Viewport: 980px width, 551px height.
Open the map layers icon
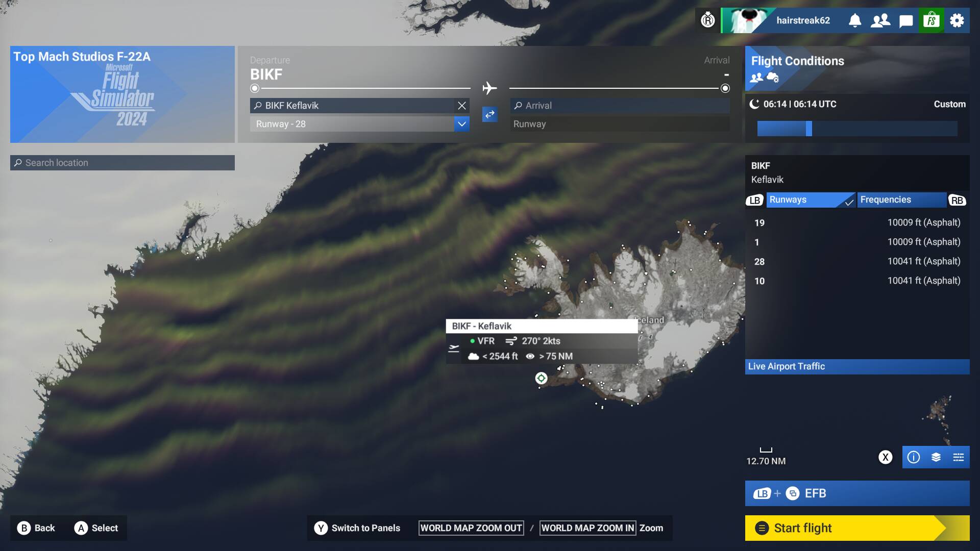(936, 457)
